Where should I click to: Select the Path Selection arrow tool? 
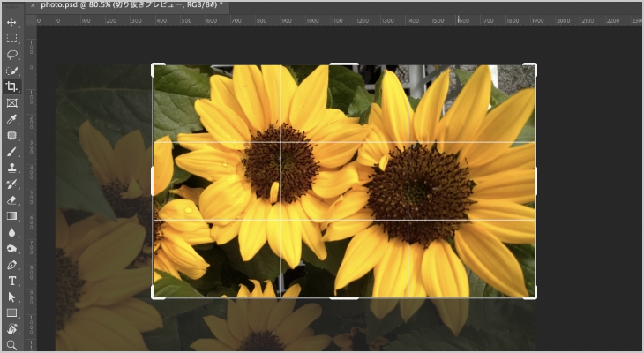[x=12, y=297]
